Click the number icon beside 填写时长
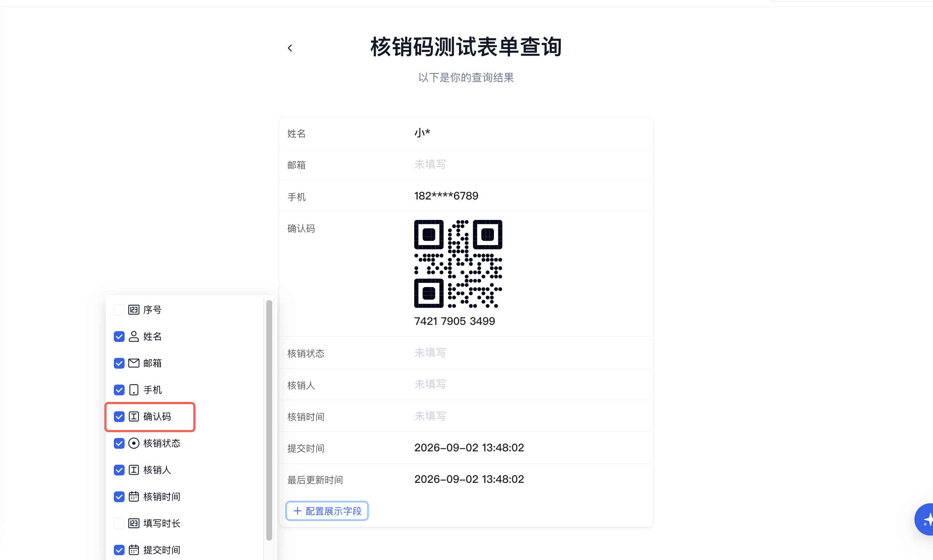The height and width of the screenshot is (560, 933). 134,523
